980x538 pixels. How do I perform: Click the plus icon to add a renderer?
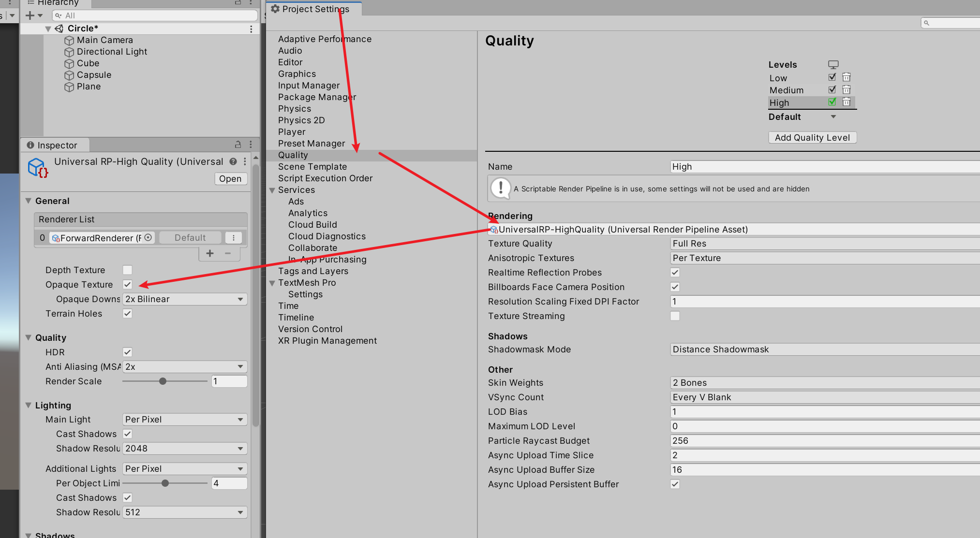click(x=210, y=253)
